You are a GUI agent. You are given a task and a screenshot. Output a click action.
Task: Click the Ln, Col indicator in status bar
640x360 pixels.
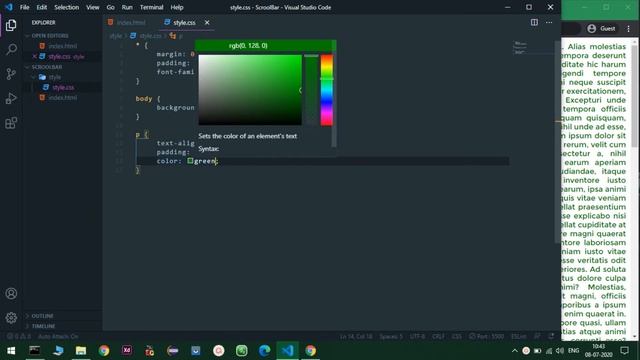356,336
